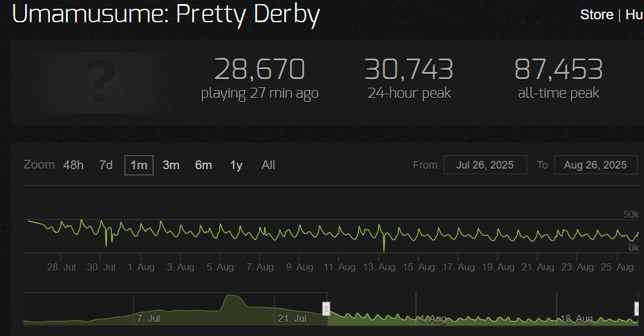Click the left navigator range handle
Image resolution: width=644 pixels, height=336 pixels.
click(326, 308)
